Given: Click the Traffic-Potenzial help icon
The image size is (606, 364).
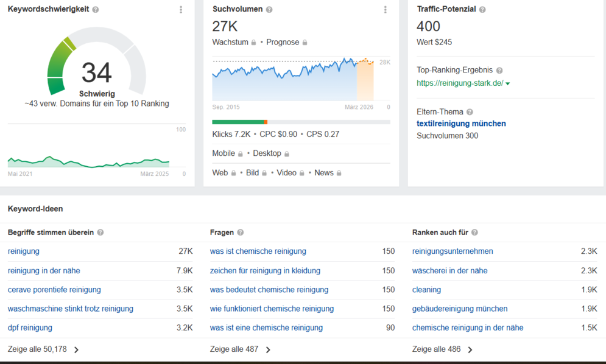Looking at the screenshot, I should 482,10.
